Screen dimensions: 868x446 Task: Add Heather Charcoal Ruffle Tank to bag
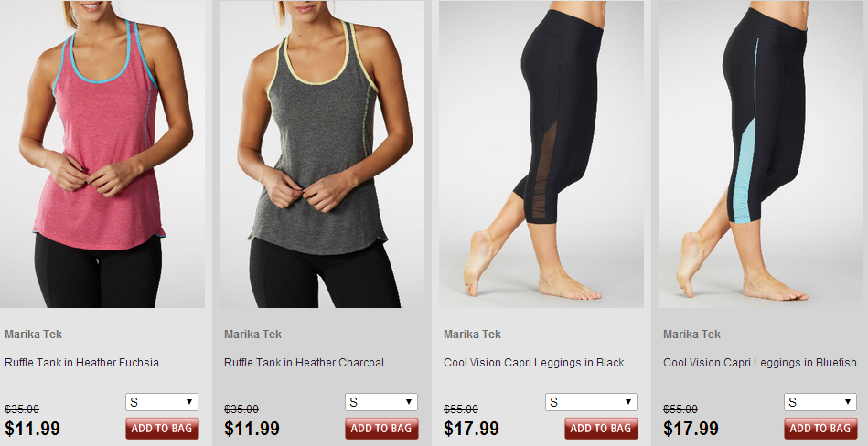[381, 429]
